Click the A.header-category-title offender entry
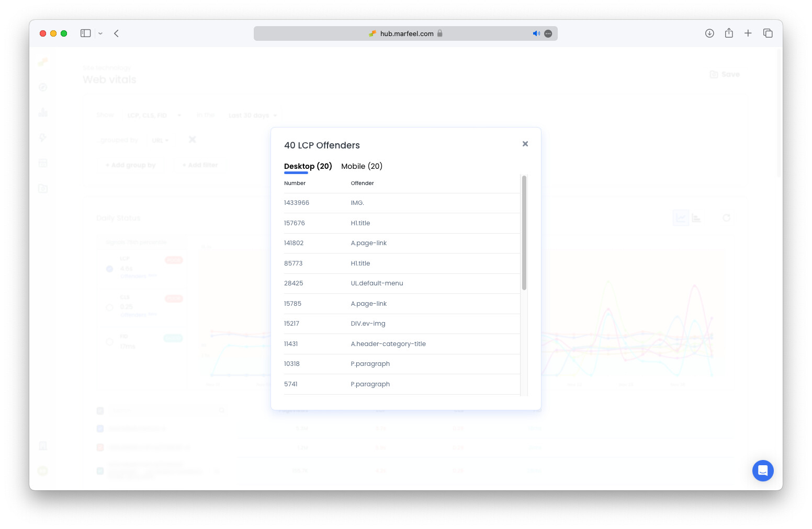The height and width of the screenshot is (529, 812). (x=388, y=344)
